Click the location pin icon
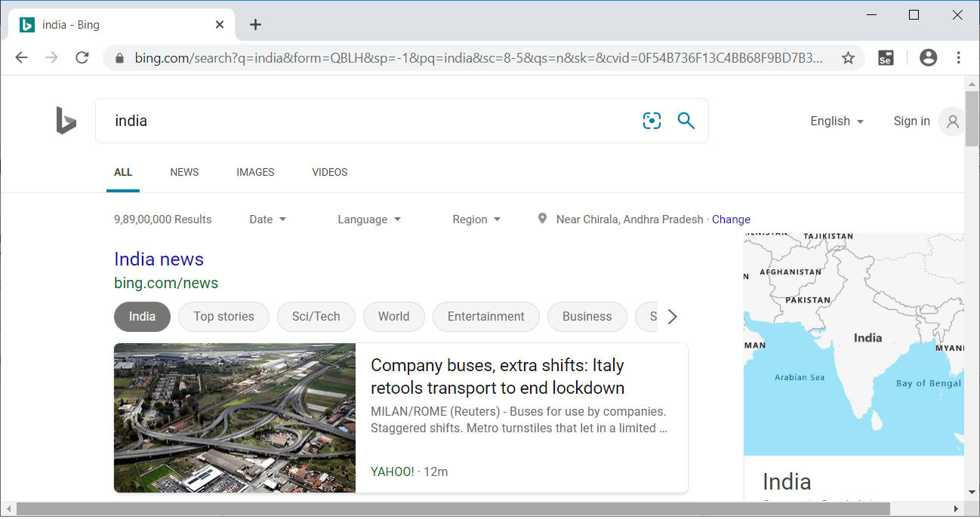Screen dimensions: 980x519 tap(542, 219)
